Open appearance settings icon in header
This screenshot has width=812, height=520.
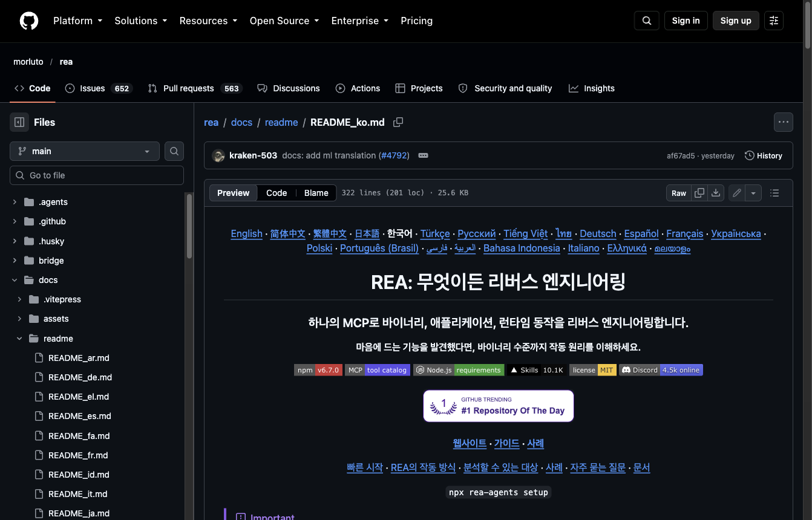tap(774, 21)
